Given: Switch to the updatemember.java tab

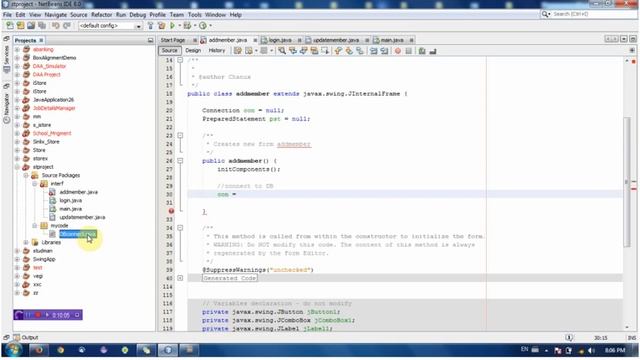Looking at the screenshot, I should point(336,40).
